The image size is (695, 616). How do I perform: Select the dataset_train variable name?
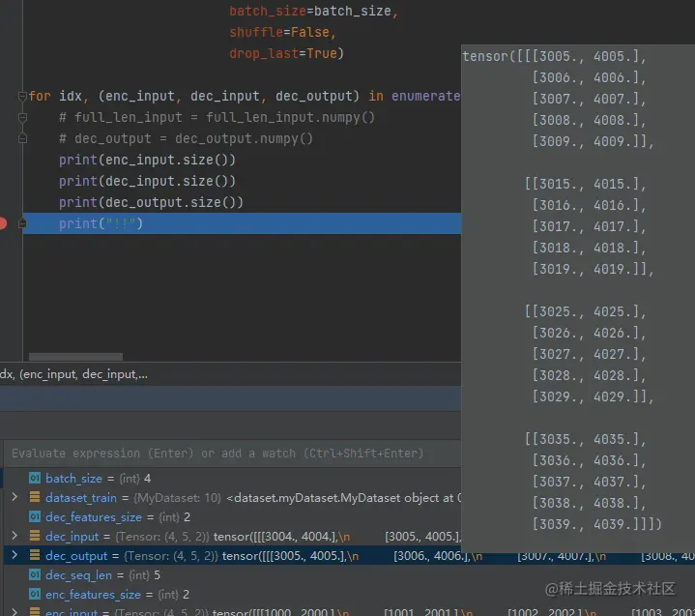click(x=81, y=498)
